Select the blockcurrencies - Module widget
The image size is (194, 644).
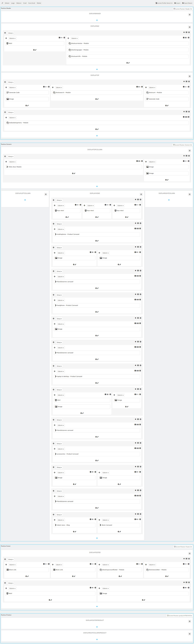click(x=128, y=43)
